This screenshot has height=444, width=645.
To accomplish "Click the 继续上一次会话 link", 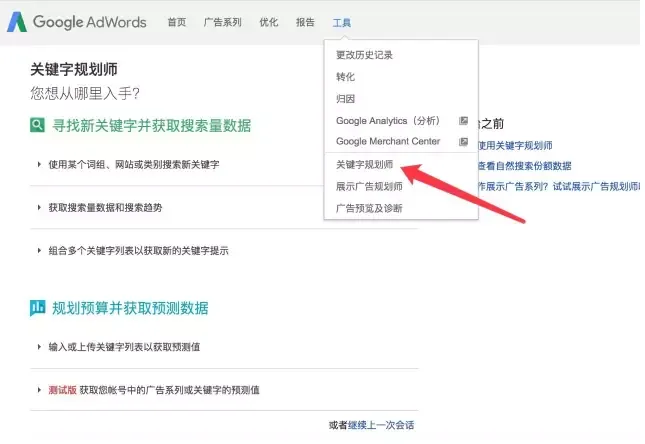I will coord(381,425).
